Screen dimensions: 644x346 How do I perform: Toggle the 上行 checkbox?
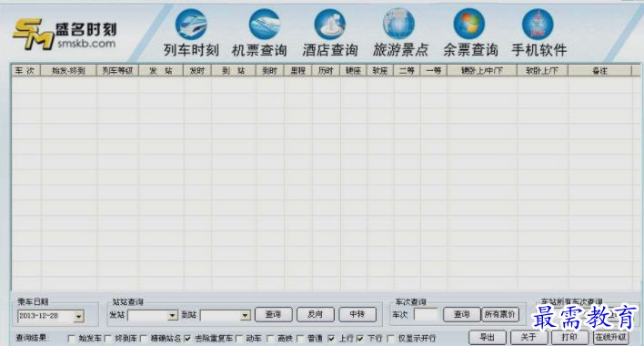[x=331, y=338]
